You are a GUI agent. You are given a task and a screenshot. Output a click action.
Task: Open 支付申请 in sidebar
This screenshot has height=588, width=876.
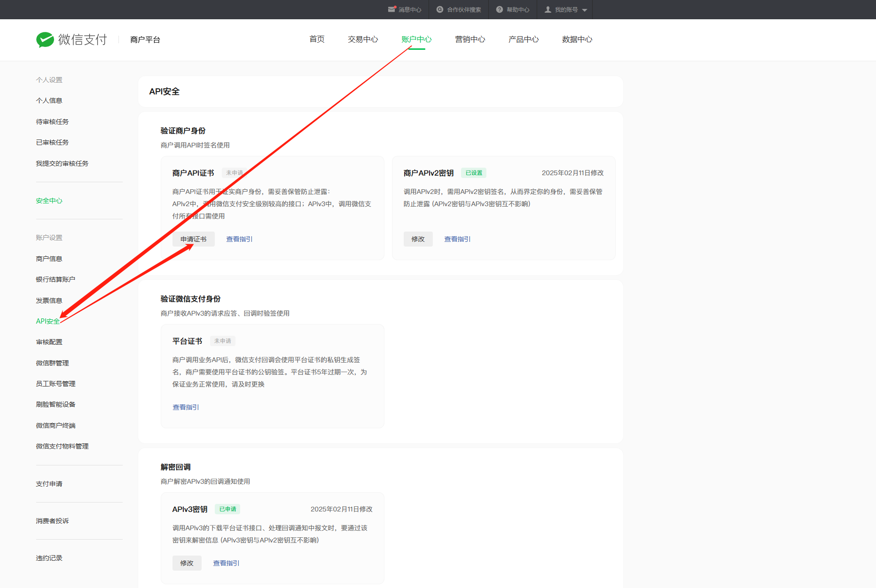click(49, 484)
